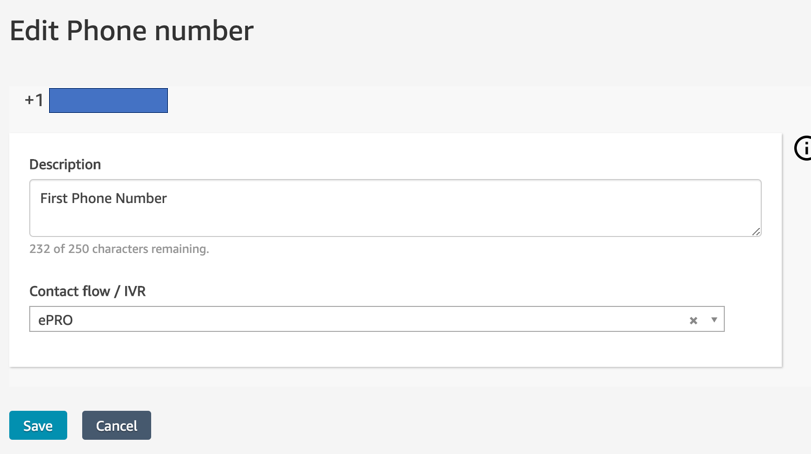Select the ePRO value in the combo box

[55, 320]
